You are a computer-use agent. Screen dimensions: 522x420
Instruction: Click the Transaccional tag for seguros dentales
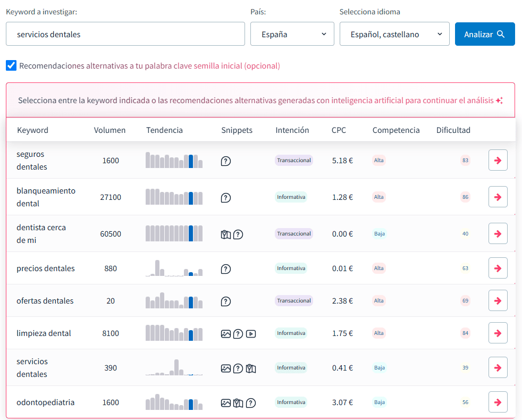[293, 160]
